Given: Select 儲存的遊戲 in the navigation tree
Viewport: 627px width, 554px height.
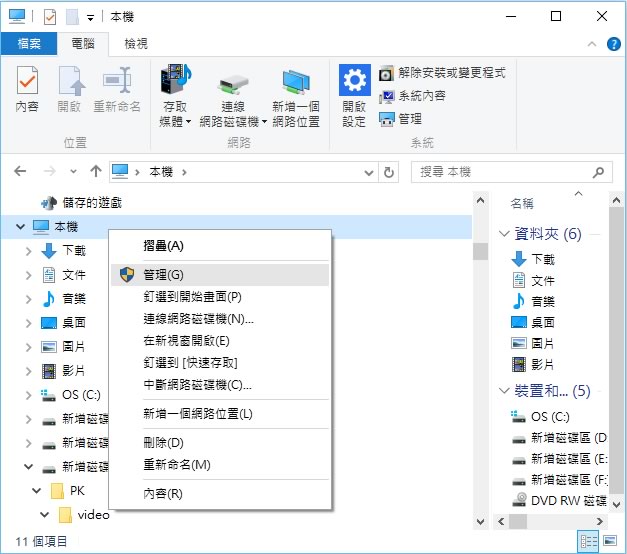Looking at the screenshot, I should pyautogui.click(x=92, y=203).
